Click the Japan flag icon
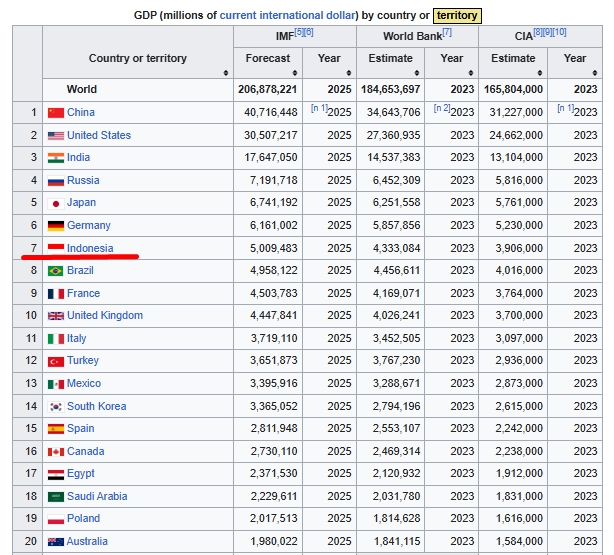 (x=56, y=203)
